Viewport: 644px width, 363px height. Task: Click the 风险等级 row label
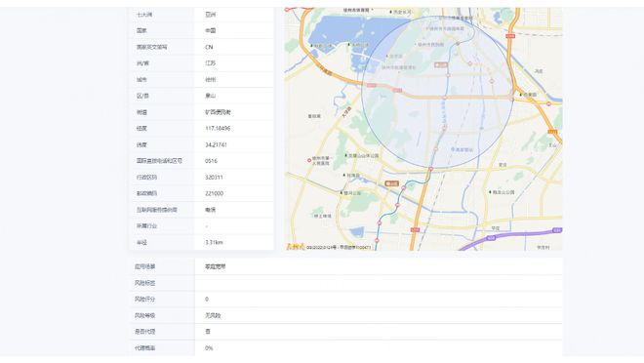tap(145, 315)
